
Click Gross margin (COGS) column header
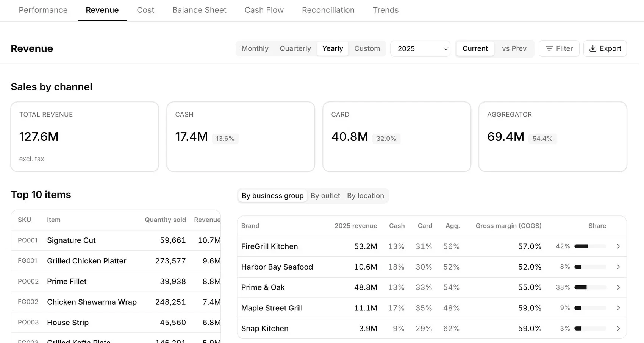click(x=508, y=226)
